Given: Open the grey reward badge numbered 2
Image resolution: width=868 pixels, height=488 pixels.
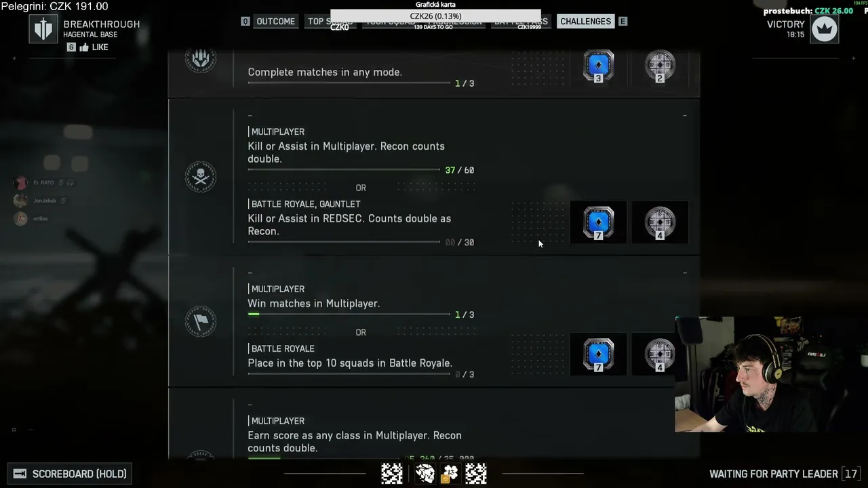Looking at the screenshot, I should click(x=660, y=66).
